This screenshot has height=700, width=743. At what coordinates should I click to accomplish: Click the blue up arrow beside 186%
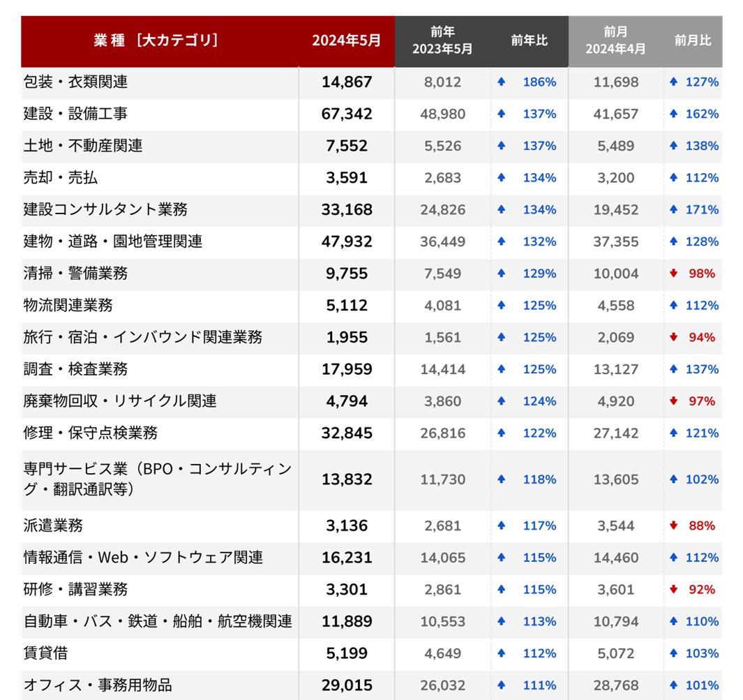click(502, 82)
